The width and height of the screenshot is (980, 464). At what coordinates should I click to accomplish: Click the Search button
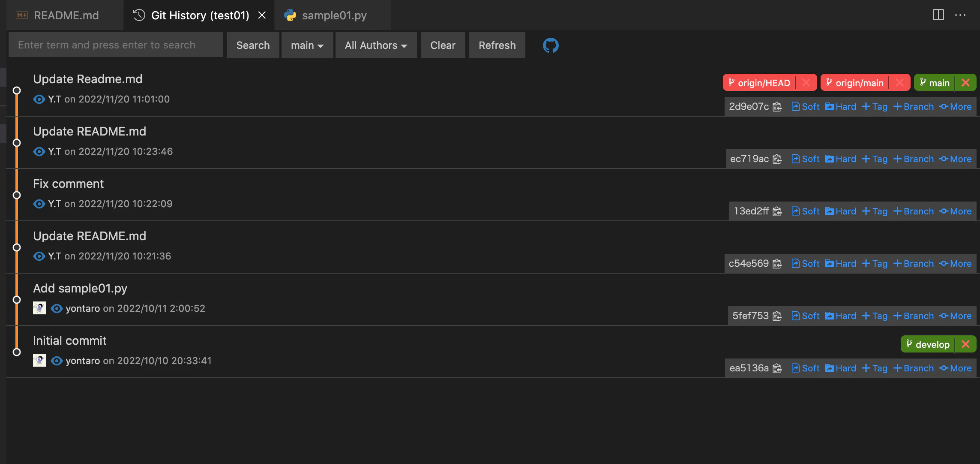coord(253,45)
